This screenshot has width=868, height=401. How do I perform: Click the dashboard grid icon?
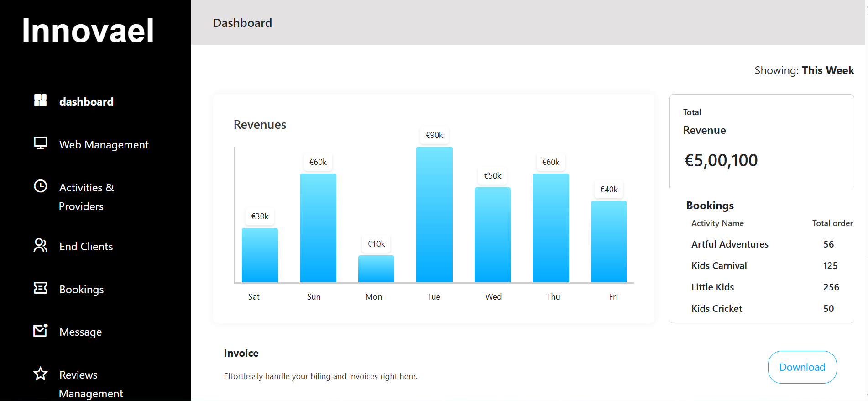tap(40, 100)
